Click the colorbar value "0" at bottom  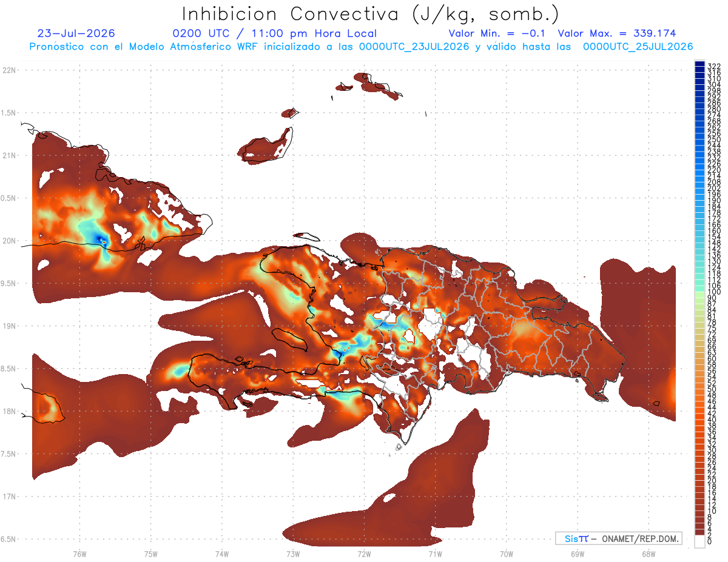pos(710,543)
